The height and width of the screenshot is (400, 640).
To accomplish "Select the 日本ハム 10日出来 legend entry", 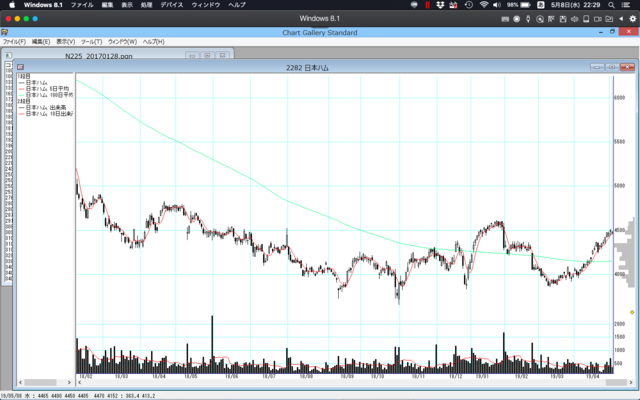I will coord(46,113).
